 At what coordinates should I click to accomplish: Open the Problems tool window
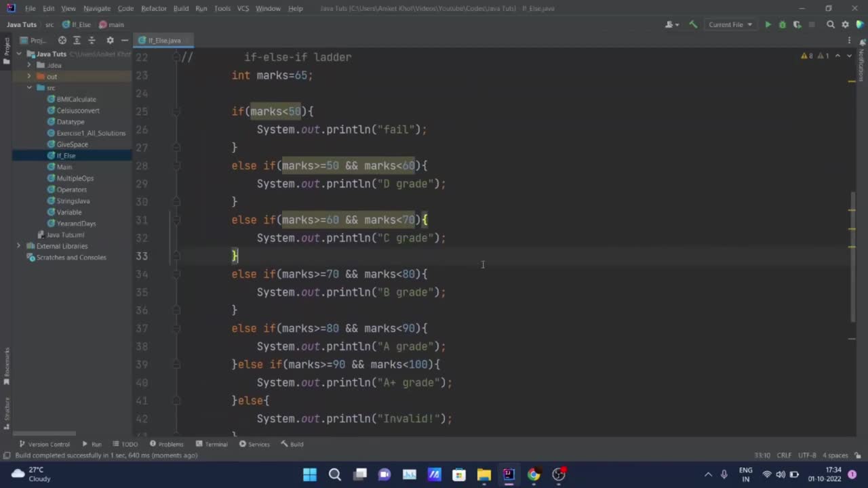[x=167, y=444]
